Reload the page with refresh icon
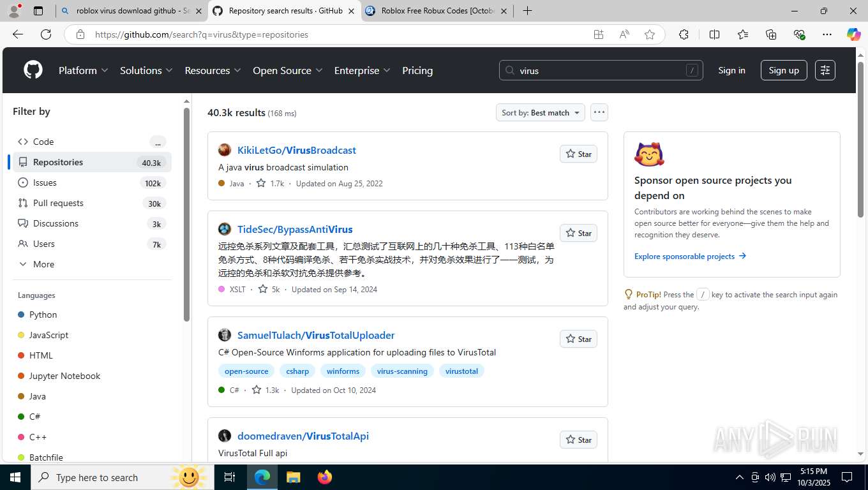 pyautogui.click(x=46, y=34)
